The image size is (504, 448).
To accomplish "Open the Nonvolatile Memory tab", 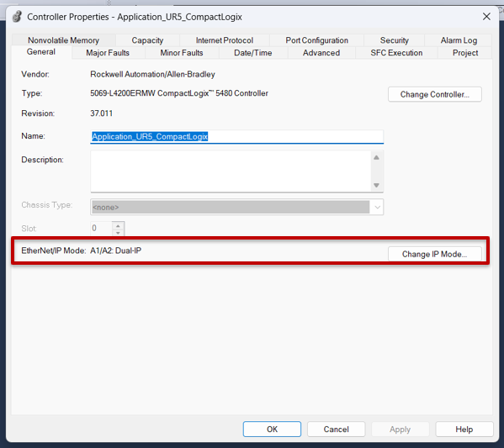I will (x=63, y=40).
